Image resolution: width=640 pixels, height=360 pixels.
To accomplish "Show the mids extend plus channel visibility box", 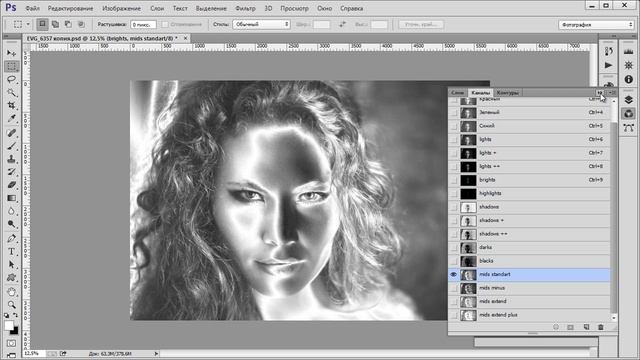I will click(453, 315).
